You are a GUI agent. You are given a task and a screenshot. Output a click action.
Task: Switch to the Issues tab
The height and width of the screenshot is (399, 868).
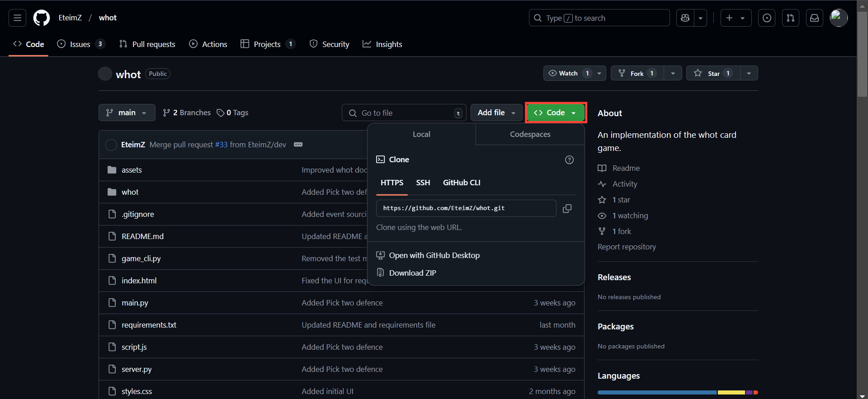[x=80, y=44]
